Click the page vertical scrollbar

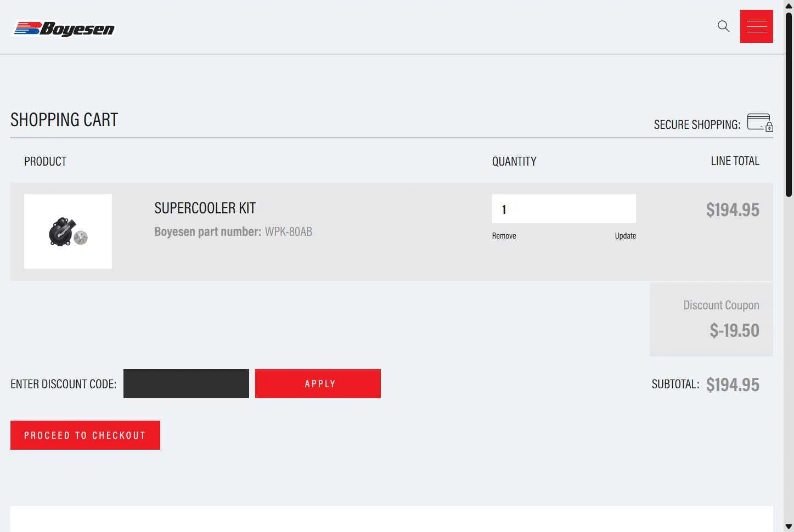pyautogui.click(x=789, y=104)
